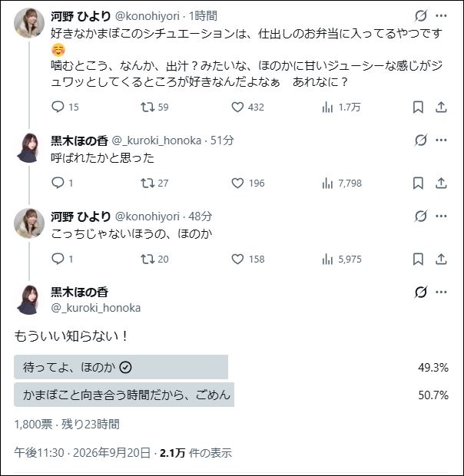Open more options on the poll tweet
This screenshot has height=476, width=464.
[x=441, y=292]
